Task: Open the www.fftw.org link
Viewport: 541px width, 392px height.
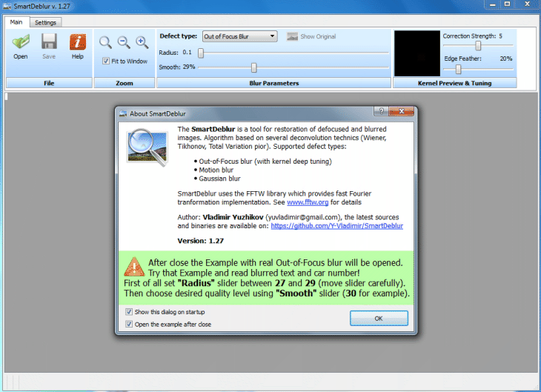Action: click(307, 201)
